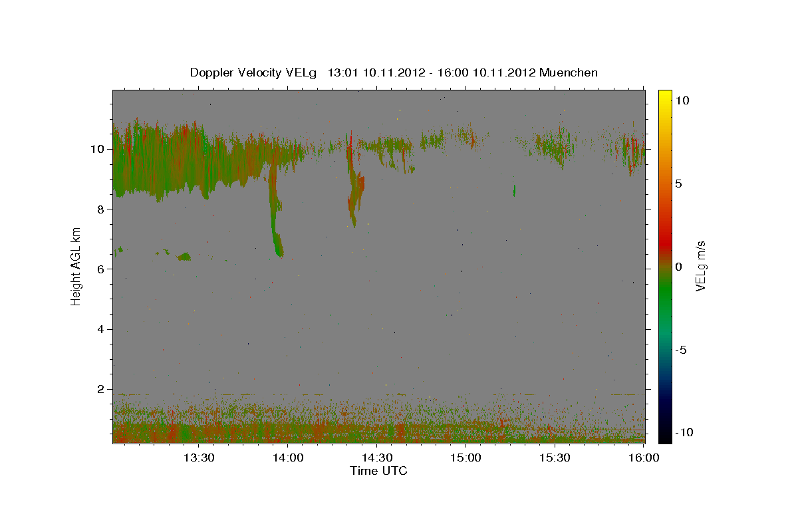
Task: Pick the yellow top of the colorbar
Action: coord(664,96)
